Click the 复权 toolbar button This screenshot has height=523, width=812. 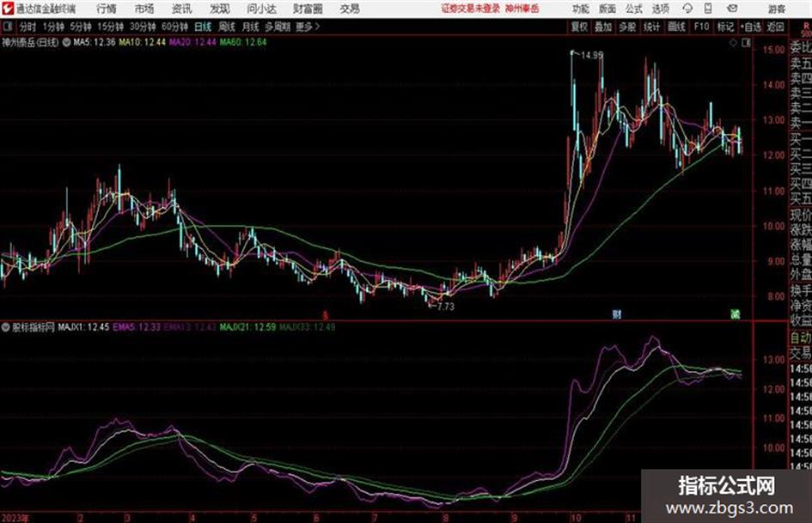click(x=579, y=27)
